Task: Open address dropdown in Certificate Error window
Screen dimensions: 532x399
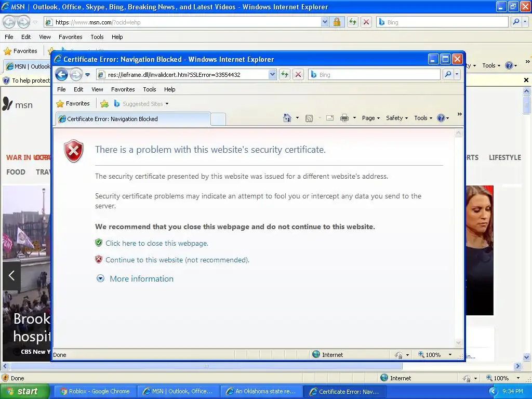Action: (x=272, y=74)
